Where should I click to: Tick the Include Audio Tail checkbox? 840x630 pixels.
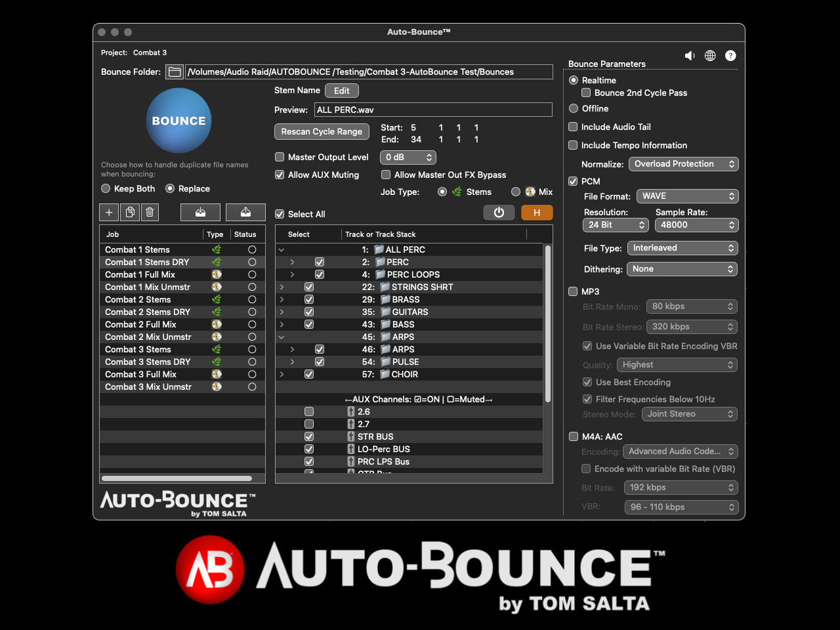pos(573,127)
